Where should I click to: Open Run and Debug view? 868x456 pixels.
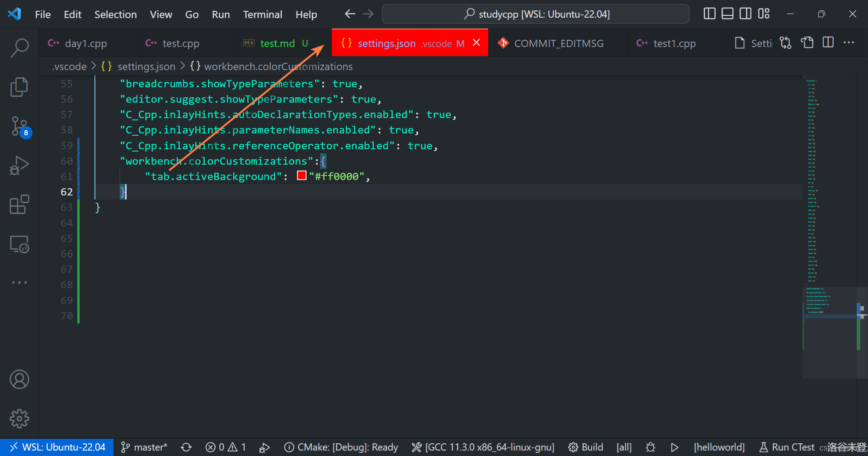pyautogui.click(x=19, y=165)
